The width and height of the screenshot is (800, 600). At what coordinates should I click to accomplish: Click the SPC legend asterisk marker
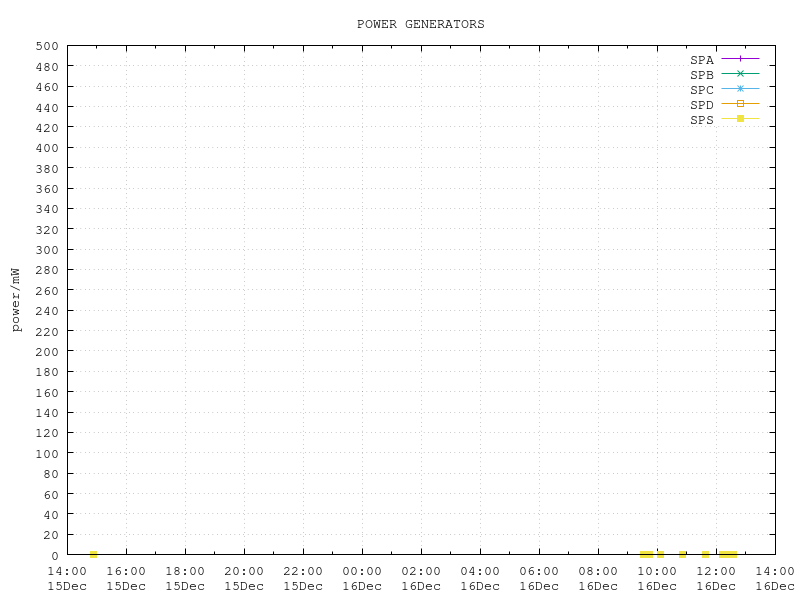point(740,89)
